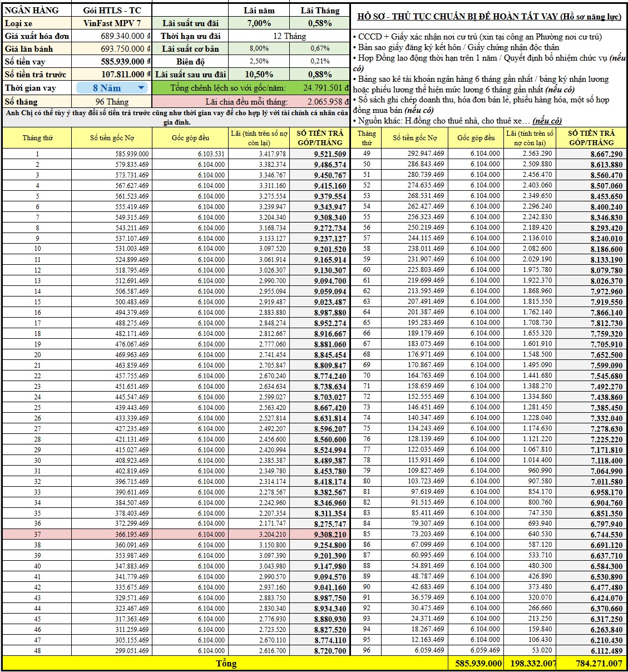The image size is (628, 672).
Task: Select the "Số tiền gốc Nợ" header in left table
Action: (112, 138)
